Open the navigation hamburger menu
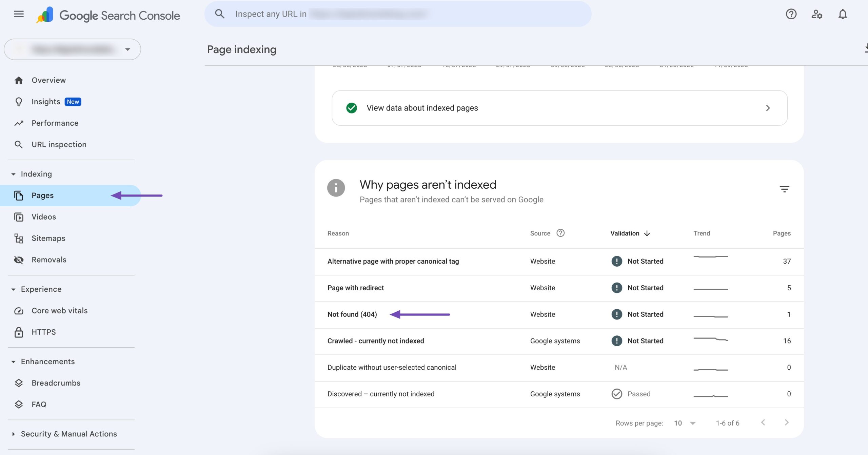Viewport: 868px width, 455px height. [19, 14]
